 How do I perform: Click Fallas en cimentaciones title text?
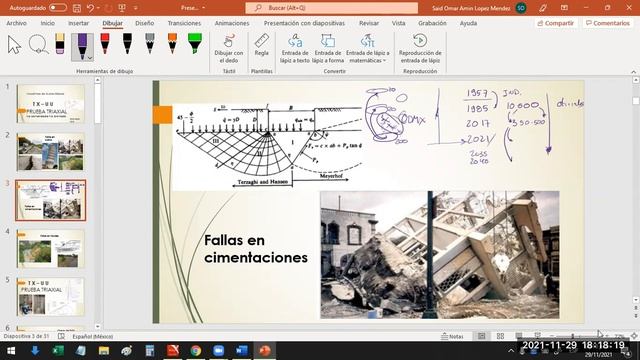click(x=256, y=249)
